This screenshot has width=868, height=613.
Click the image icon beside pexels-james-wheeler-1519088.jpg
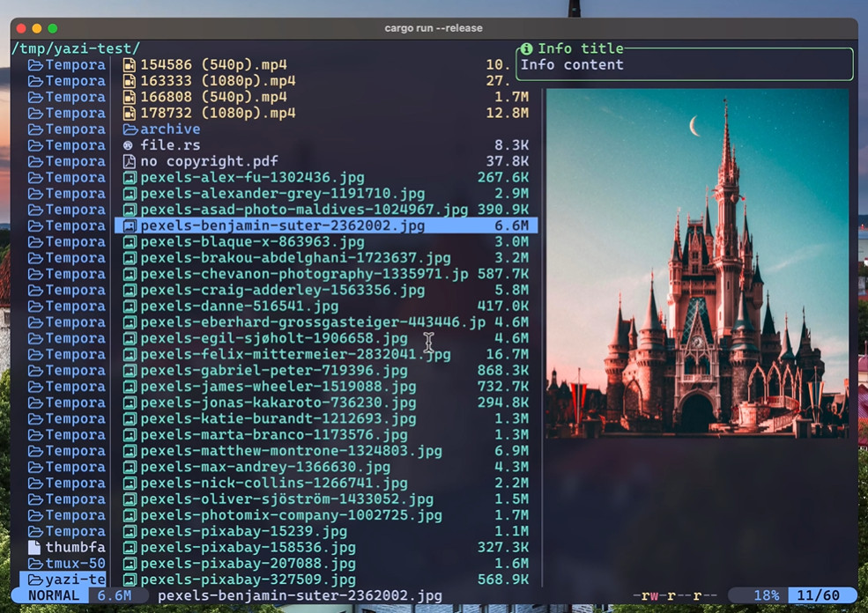(x=130, y=386)
